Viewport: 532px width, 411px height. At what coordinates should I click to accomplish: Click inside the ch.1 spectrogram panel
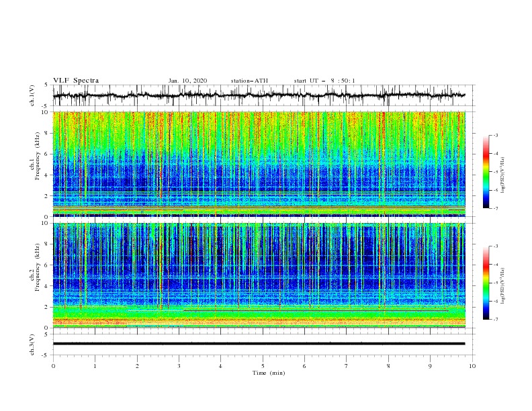[259, 164]
